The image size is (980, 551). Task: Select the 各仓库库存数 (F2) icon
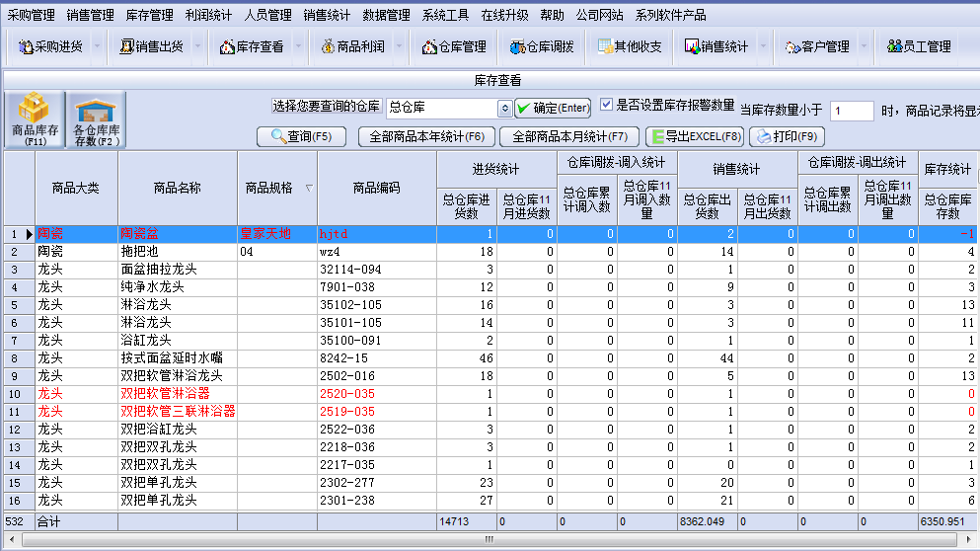[x=97, y=119]
